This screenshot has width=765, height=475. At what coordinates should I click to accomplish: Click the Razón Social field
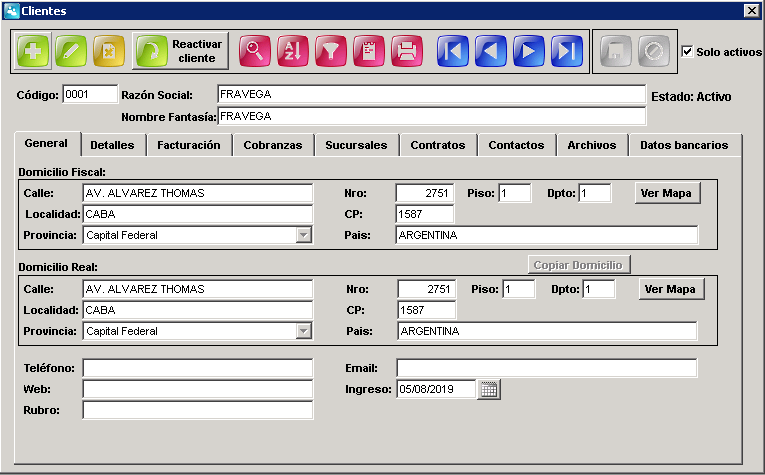pyautogui.click(x=431, y=94)
